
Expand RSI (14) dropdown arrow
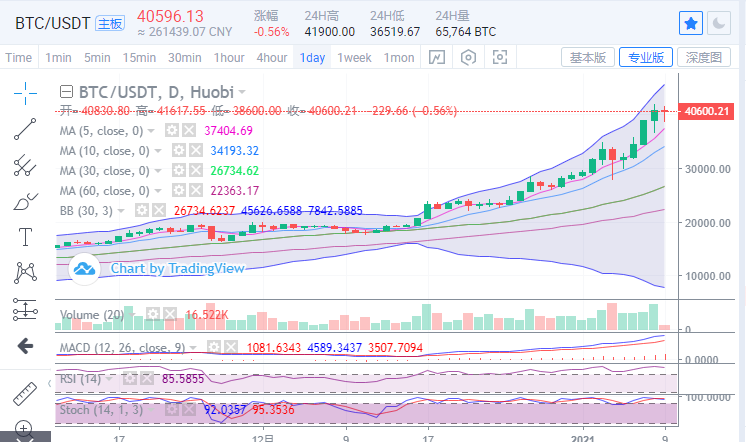[x=109, y=379]
